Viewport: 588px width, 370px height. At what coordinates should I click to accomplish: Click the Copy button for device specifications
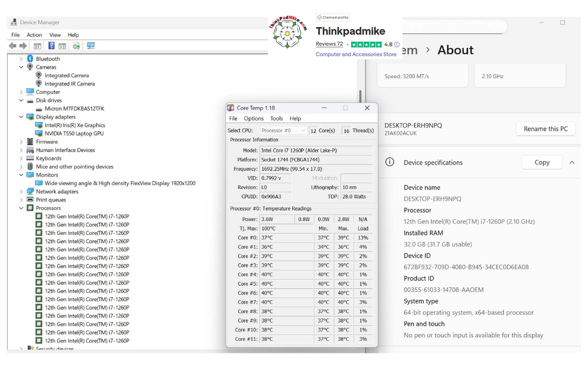point(541,162)
